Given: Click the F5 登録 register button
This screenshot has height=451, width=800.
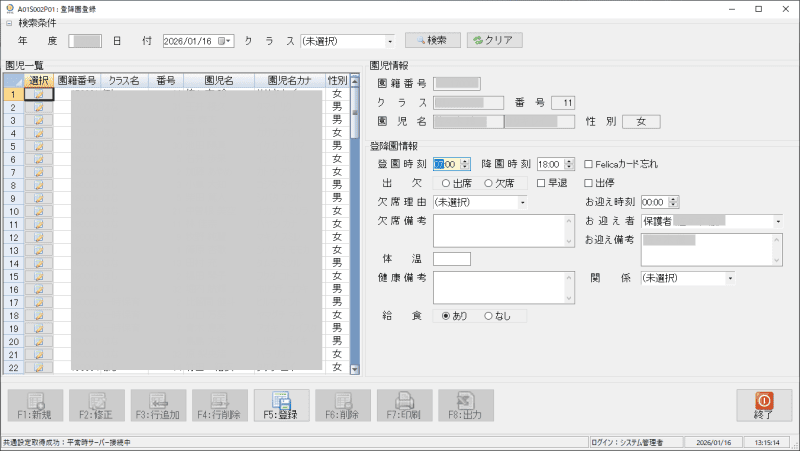Looking at the screenshot, I should pos(281,407).
